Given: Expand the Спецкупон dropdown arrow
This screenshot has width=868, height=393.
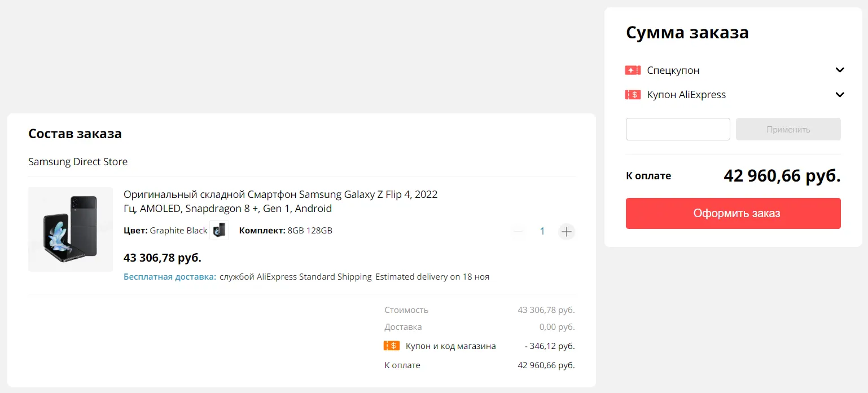Looking at the screenshot, I should (x=840, y=70).
